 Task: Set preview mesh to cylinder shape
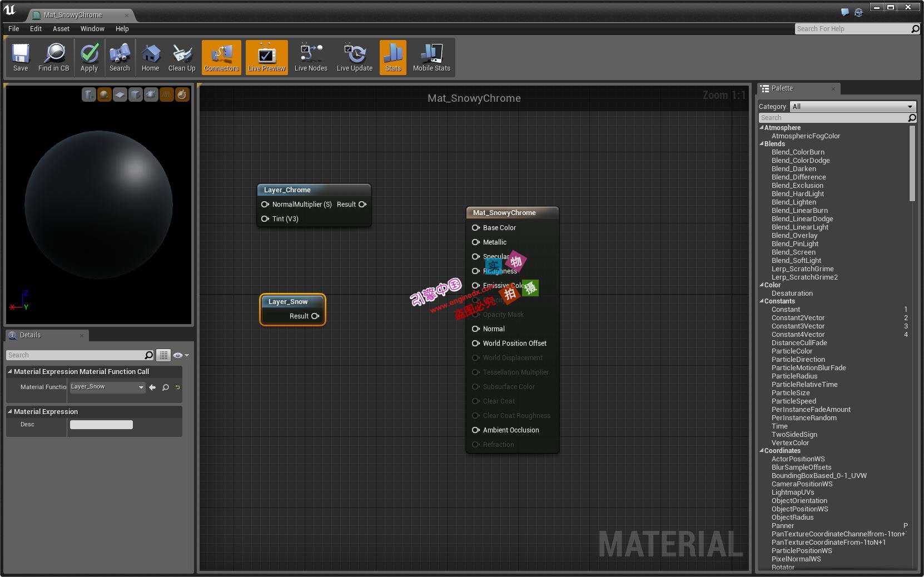click(89, 95)
